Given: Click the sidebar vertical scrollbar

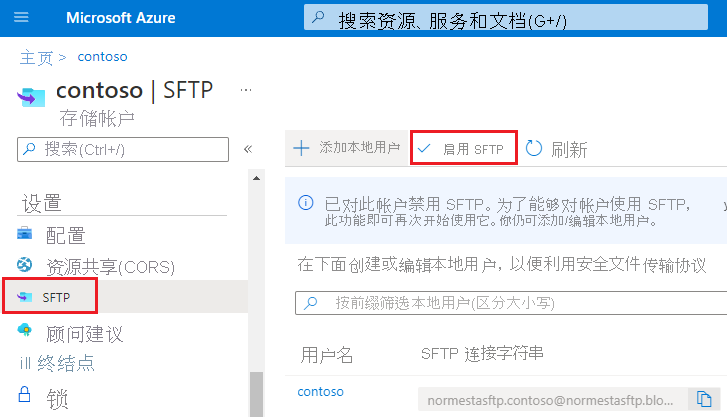Looking at the screenshot, I should (x=257, y=392).
